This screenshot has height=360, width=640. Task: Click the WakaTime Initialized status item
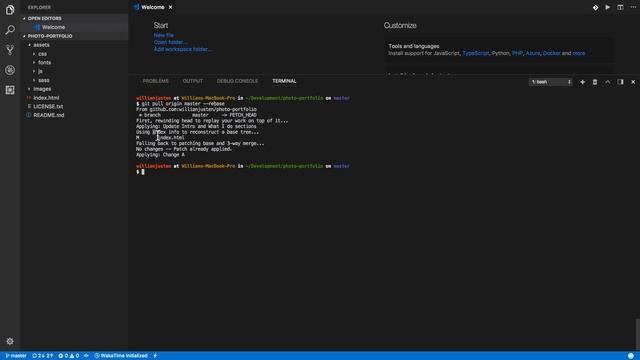[121, 356]
